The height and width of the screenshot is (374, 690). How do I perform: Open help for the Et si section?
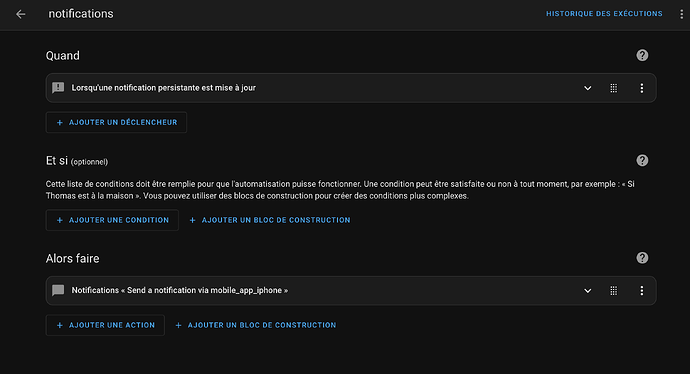[x=642, y=160]
